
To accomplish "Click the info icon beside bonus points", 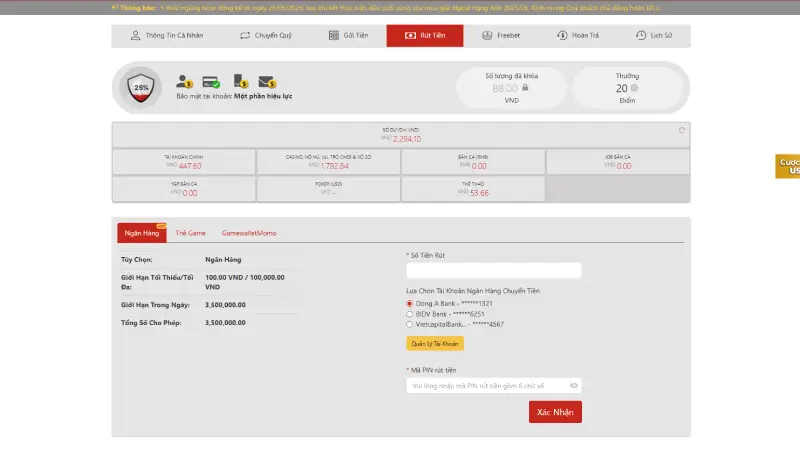I will click(x=635, y=88).
